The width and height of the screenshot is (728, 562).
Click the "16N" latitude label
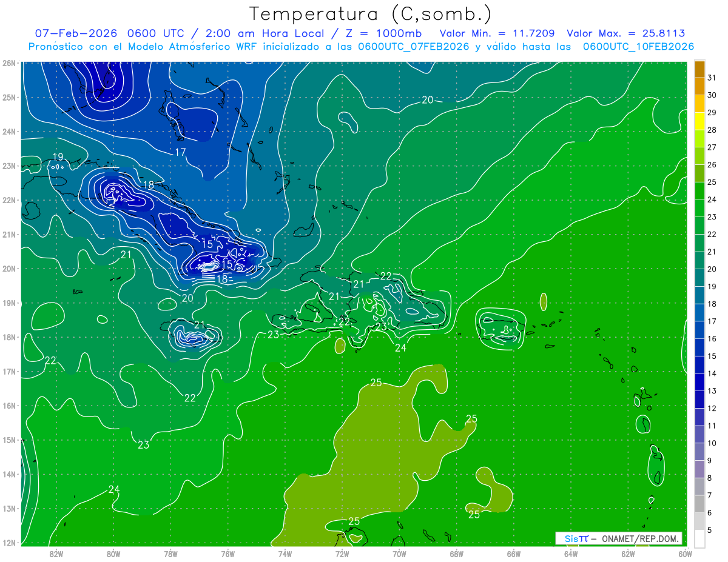pos(8,406)
